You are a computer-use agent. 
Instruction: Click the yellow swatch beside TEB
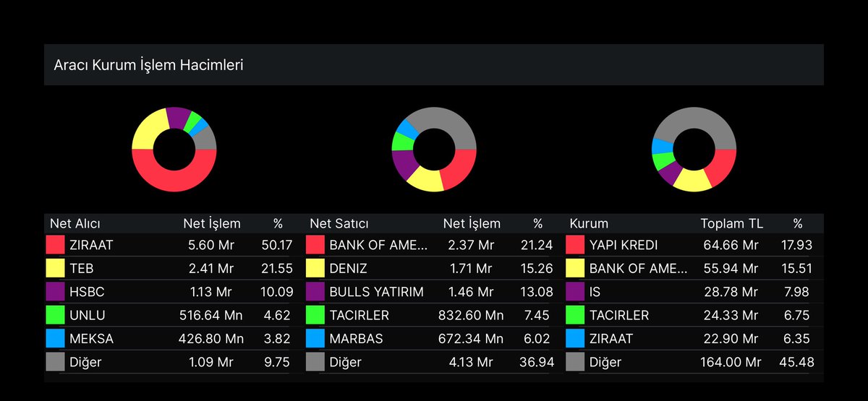click(x=55, y=269)
